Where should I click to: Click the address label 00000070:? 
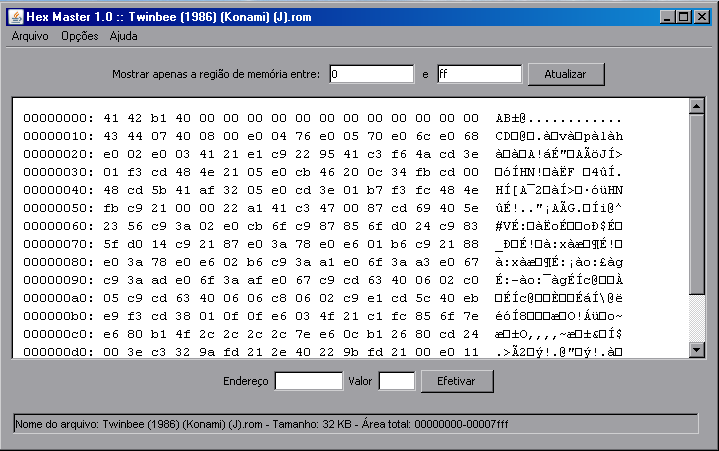58,244
